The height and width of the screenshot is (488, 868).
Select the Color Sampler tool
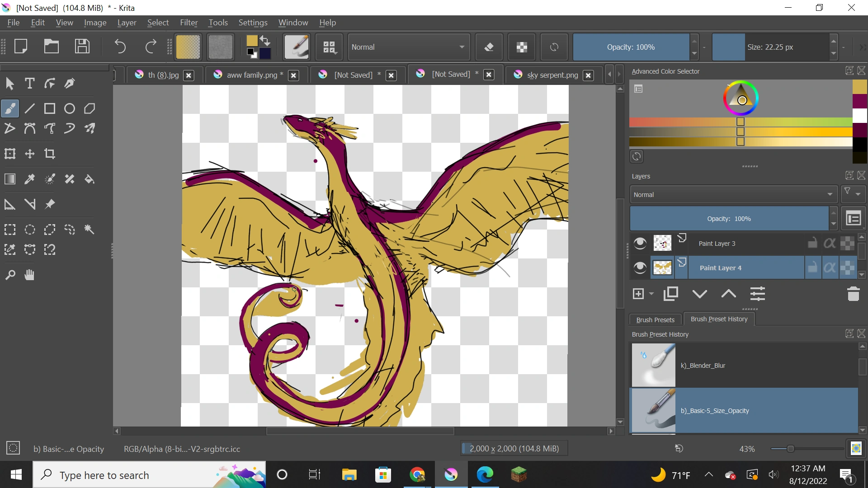point(30,179)
